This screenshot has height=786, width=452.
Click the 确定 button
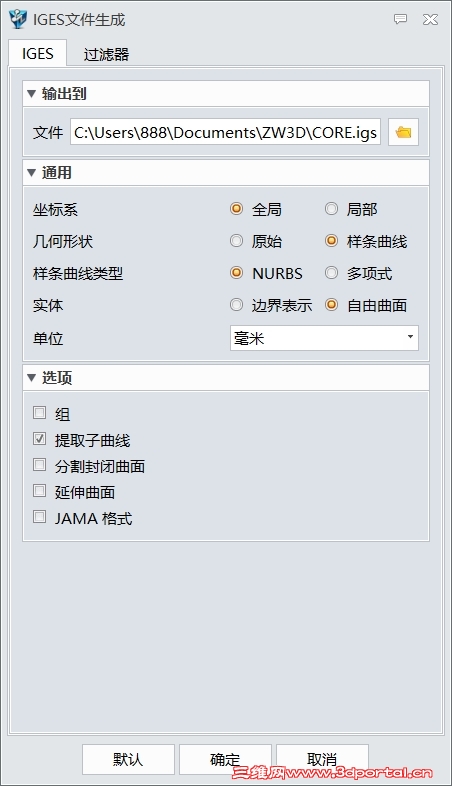click(225, 759)
